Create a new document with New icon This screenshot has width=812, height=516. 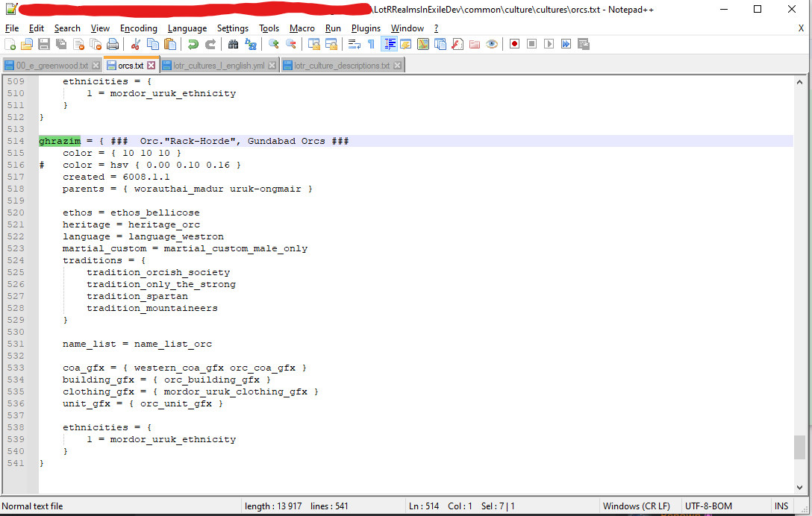10,45
